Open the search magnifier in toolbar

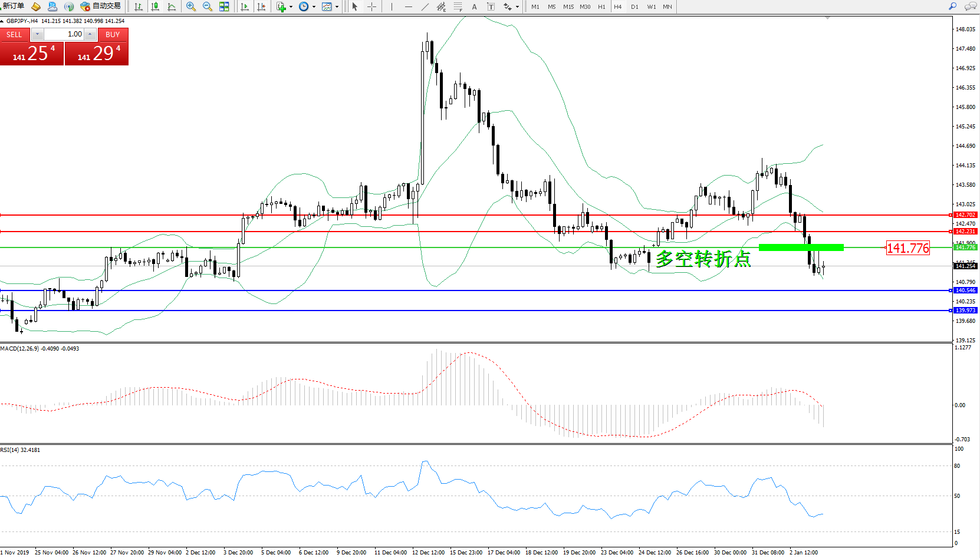pos(952,6)
